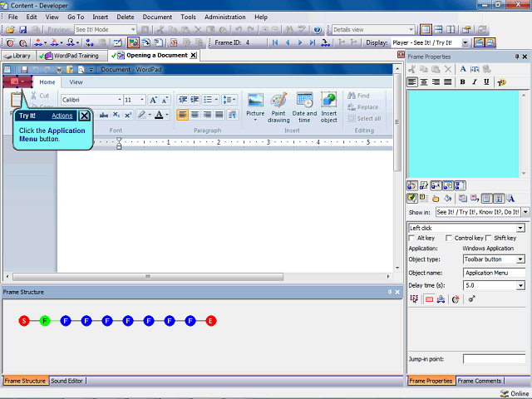Open the Object type Toolbar button dropdown
Image resolution: width=532 pixels, height=399 pixels.
520,259
